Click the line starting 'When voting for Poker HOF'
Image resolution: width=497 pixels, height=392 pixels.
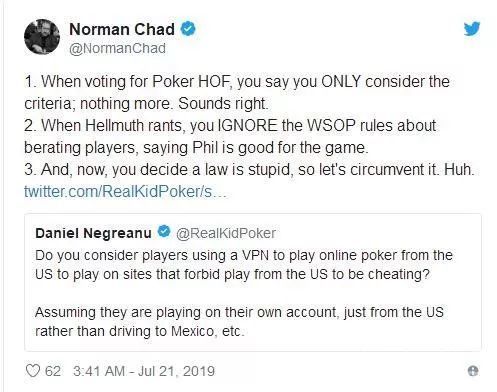tap(237, 82)
